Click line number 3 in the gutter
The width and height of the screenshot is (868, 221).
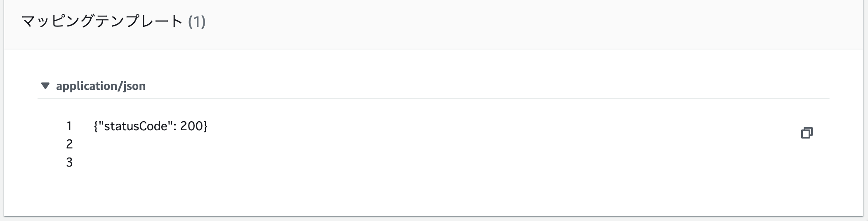coord(69,162)
